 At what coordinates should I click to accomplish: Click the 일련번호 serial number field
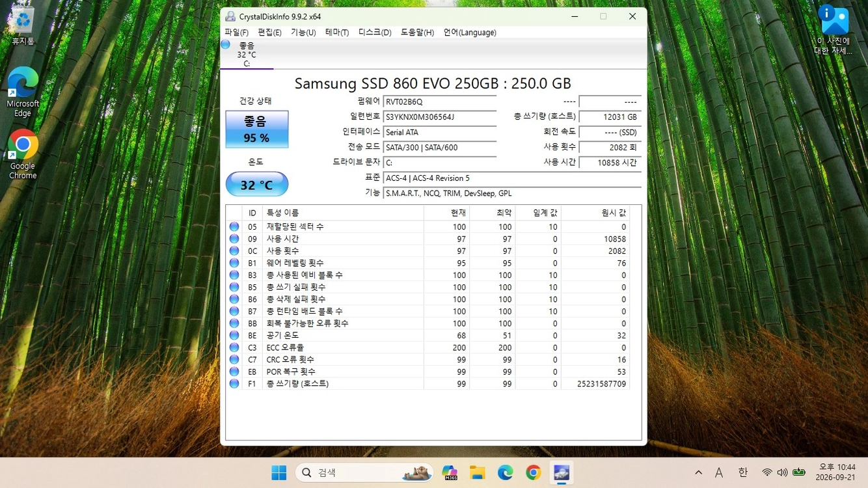coord(439,117)
